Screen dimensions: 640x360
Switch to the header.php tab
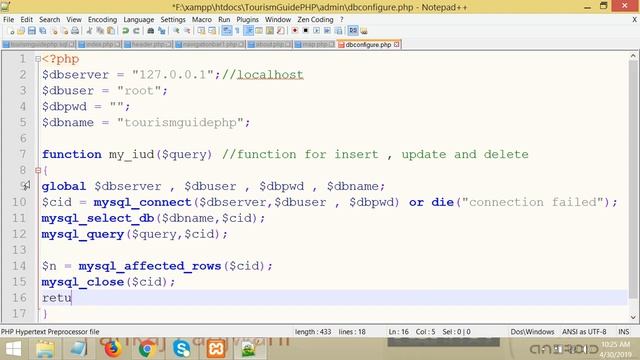pos(147,44)
